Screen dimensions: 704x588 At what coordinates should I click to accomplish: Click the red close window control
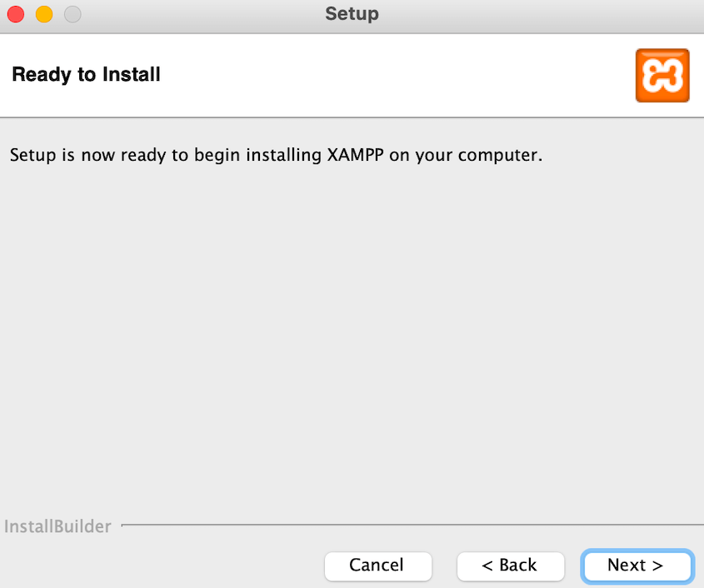click(x=15, y=13)
